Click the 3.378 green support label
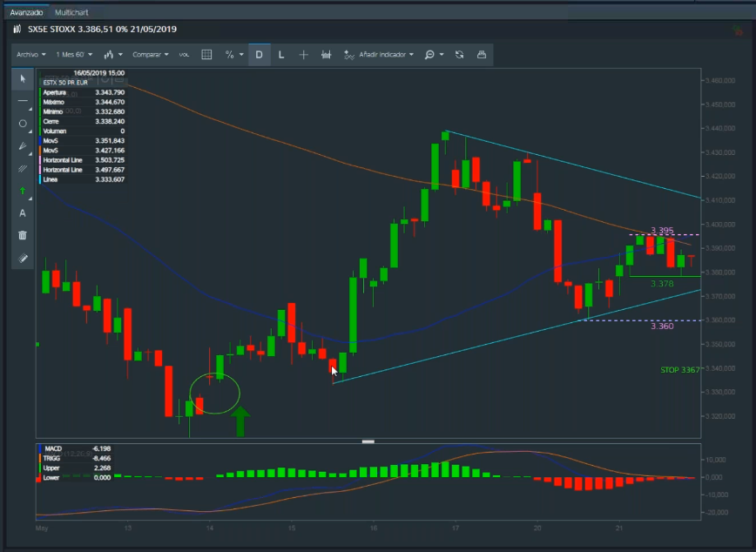 click(662, 284)
